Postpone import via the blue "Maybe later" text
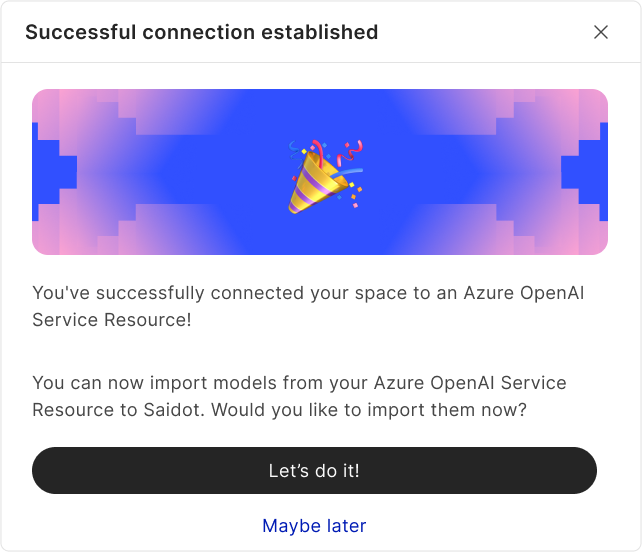Viewport: 642px width, 552px height. pos(314,525)
